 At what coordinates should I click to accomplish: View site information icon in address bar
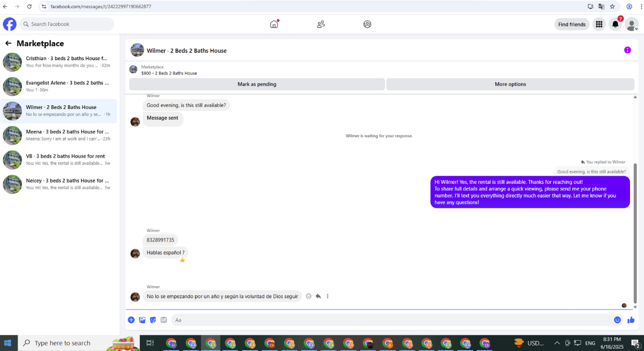(44, 6)
